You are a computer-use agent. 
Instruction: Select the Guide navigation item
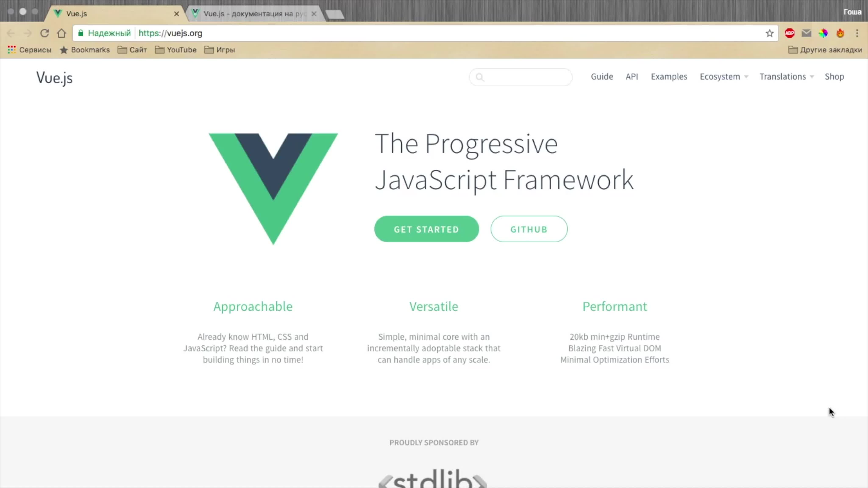pos(602,76)
